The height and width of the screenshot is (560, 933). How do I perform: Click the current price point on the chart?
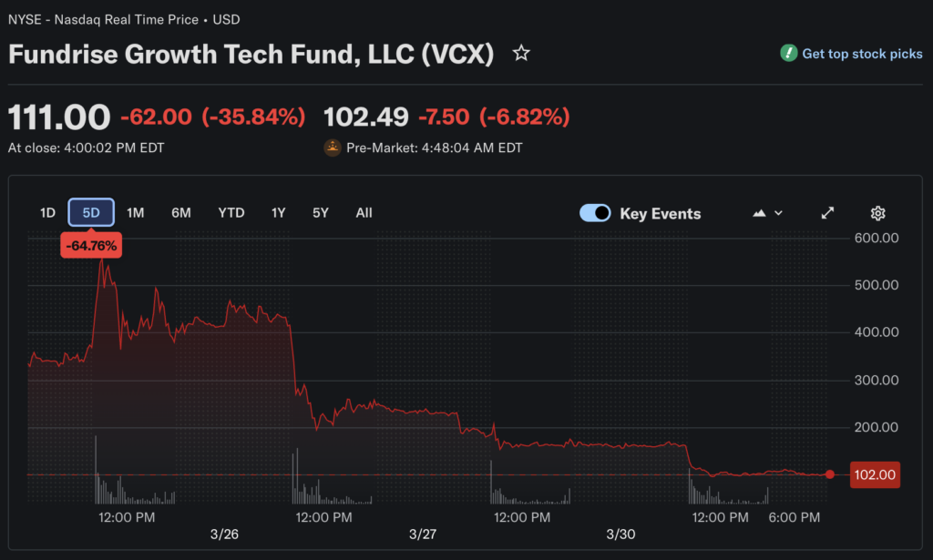click(829, 474)
